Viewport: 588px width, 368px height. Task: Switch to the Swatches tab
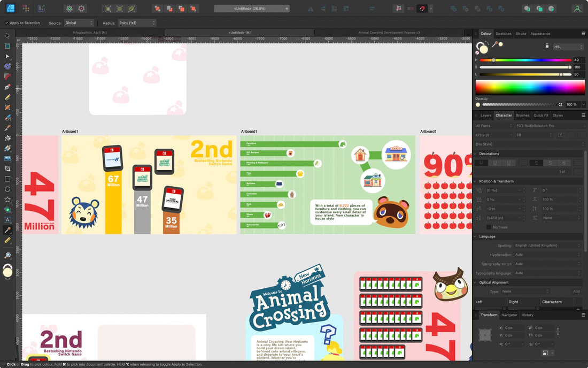pyautogui.click(x=503, y=33)
